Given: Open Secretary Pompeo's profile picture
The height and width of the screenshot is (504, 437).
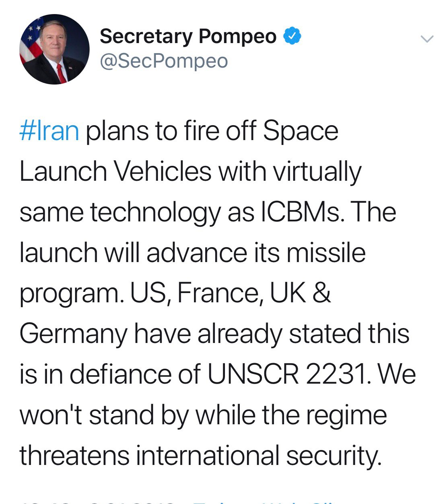Looking at the screenshot, I should point(54,49).
